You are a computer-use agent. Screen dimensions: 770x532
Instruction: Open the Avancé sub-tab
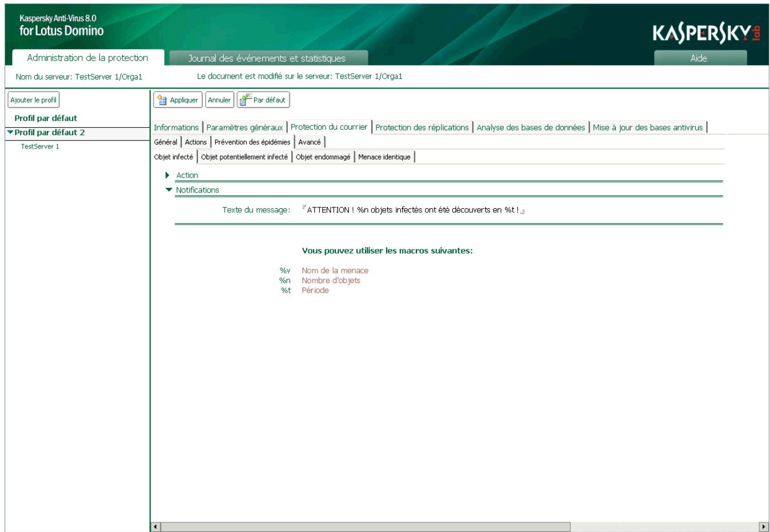point(310,142)
